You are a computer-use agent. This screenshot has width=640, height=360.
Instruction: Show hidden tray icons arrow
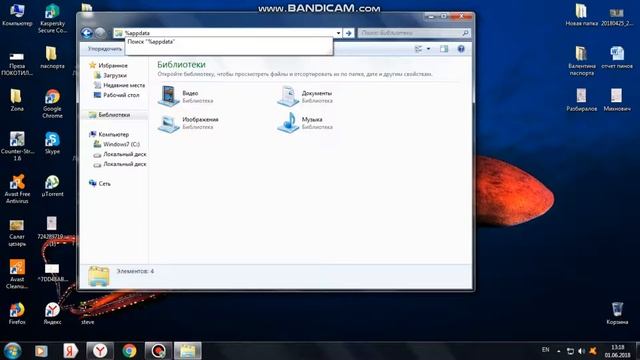pos(558,351)
